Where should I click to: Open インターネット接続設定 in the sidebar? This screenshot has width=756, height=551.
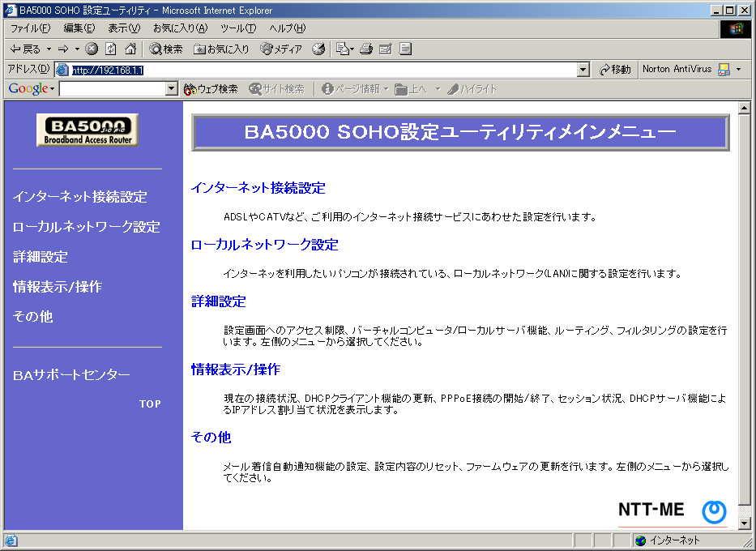pyautogui.click(x=80, y=197)
